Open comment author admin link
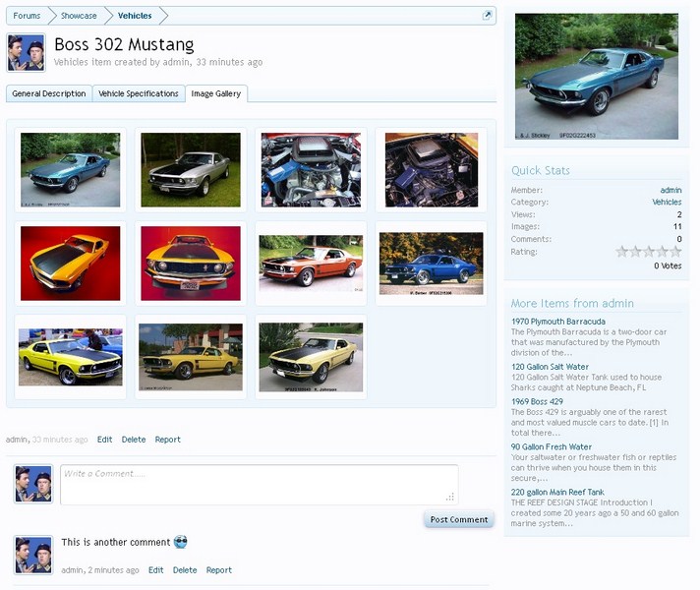This screenshot has height=590, width=700. [72, 570]
